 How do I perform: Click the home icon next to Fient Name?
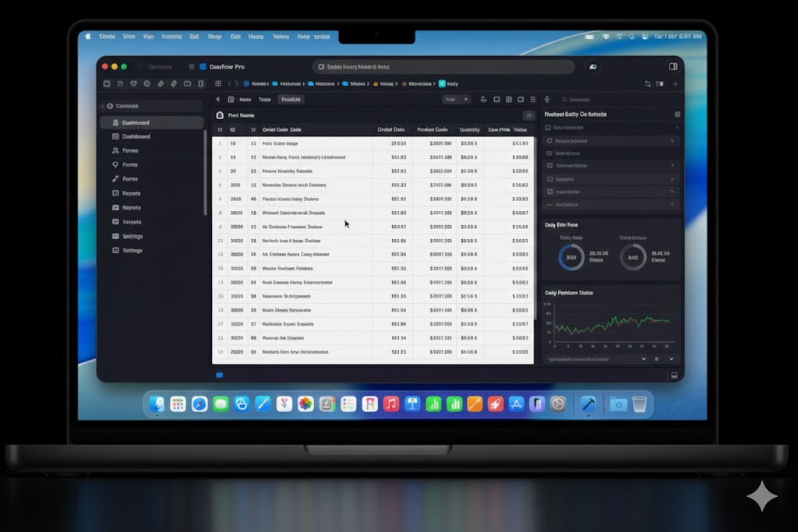click(x=220, y=115)
